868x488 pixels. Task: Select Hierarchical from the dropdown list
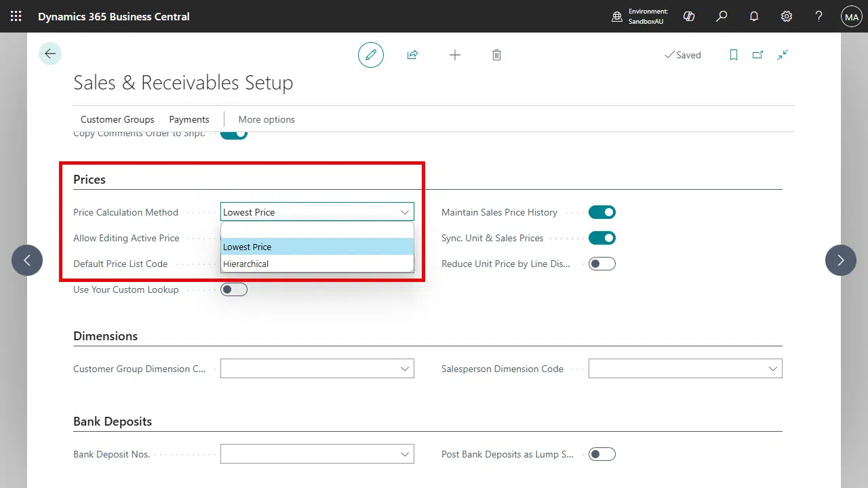point(246,264)
